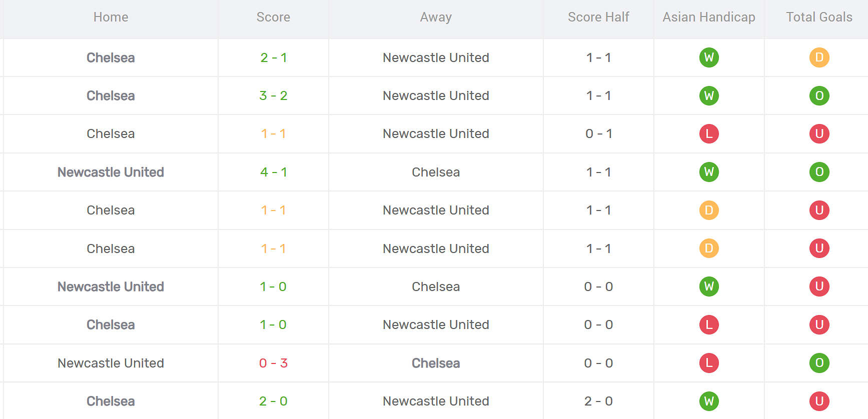
Task: Click the green W badge in the 4 - 1 row
Action: (709, 172)
